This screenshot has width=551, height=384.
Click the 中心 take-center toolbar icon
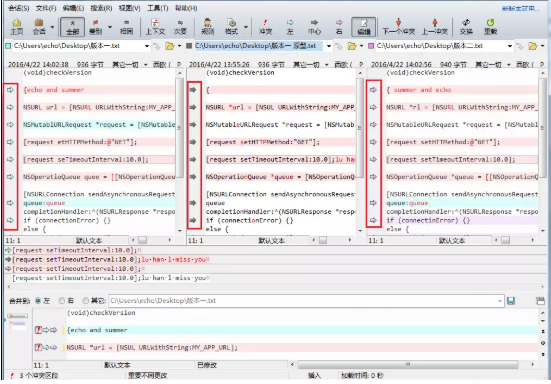pyautogui.click(x=314, y=27)
